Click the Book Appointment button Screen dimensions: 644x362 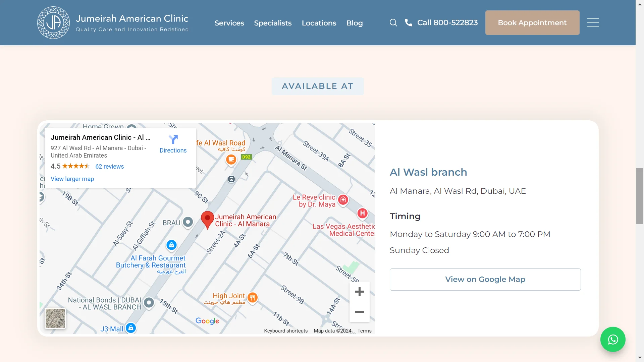[532, 22]
